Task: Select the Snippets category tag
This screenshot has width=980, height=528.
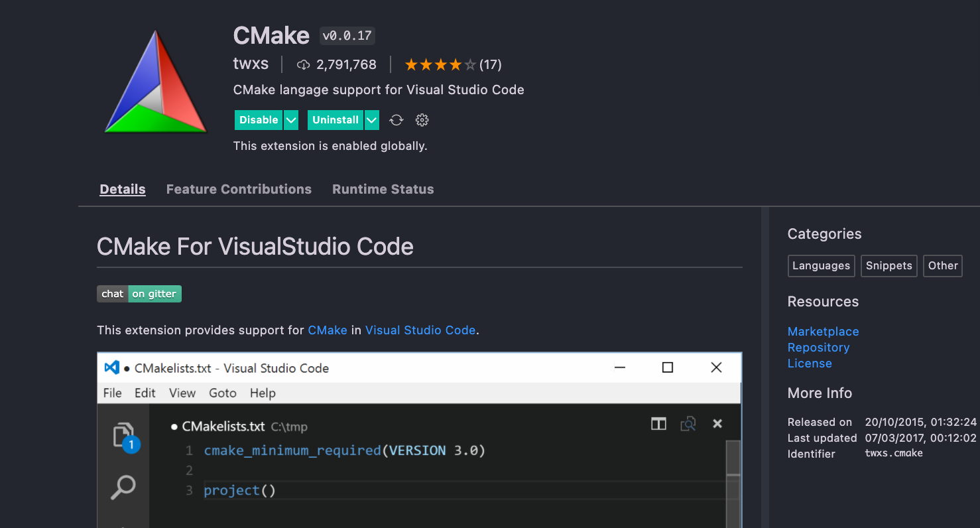Action: click(x=889, y=266)
